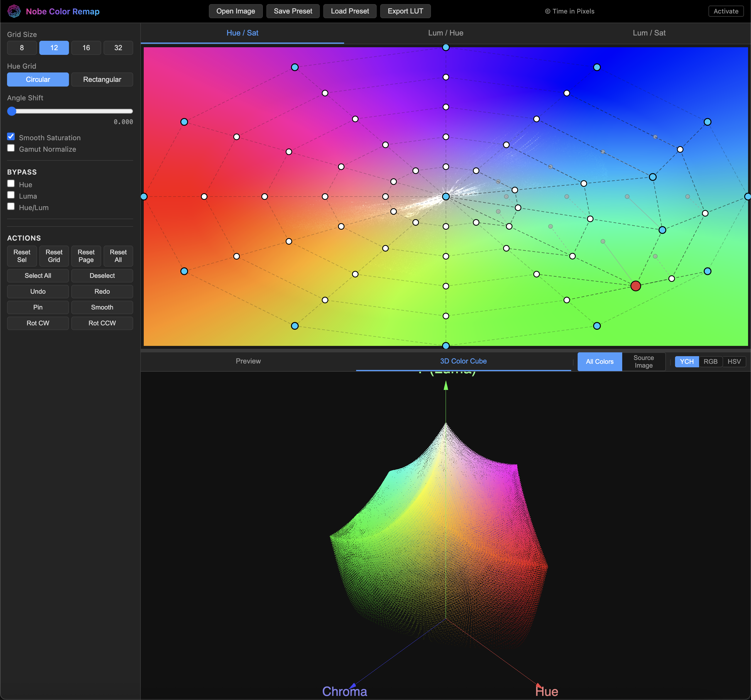Switch to the Lum / Sat tab
This screenshot has width=751, height=700.
point(649,33)
